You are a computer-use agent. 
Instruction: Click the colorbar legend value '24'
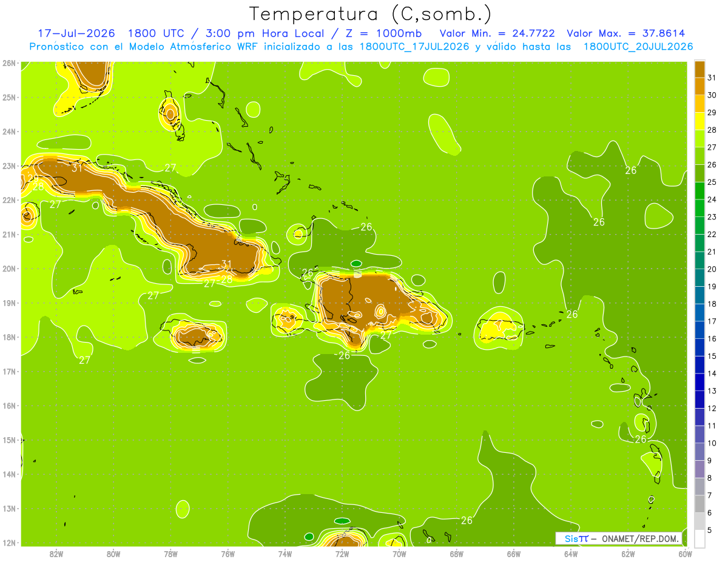(712, 199)
